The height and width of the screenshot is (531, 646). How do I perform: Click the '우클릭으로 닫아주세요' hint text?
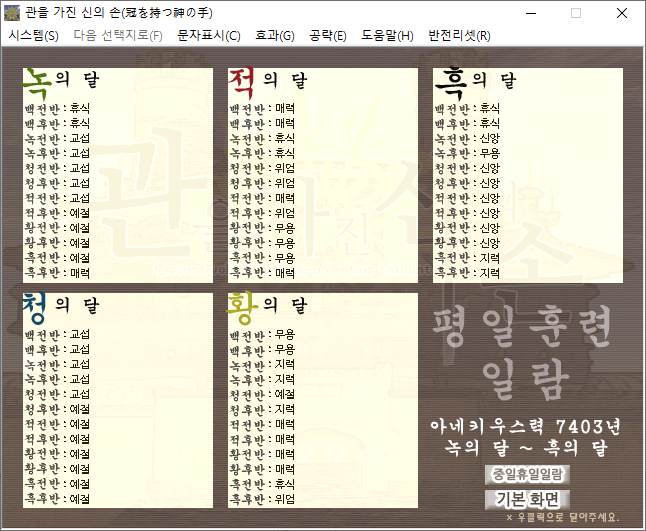[x=563, y=517]
